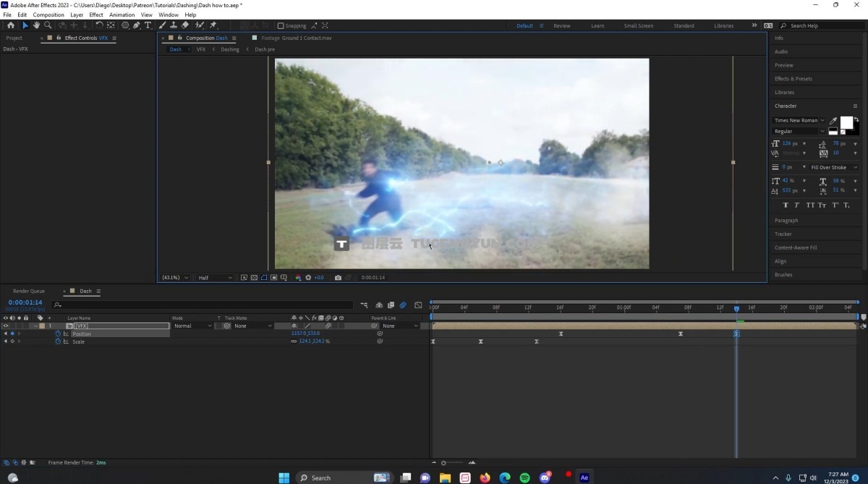Click the All Caps text style icon
The height and width of the screenshot is (484, 868).
point(811,205)
